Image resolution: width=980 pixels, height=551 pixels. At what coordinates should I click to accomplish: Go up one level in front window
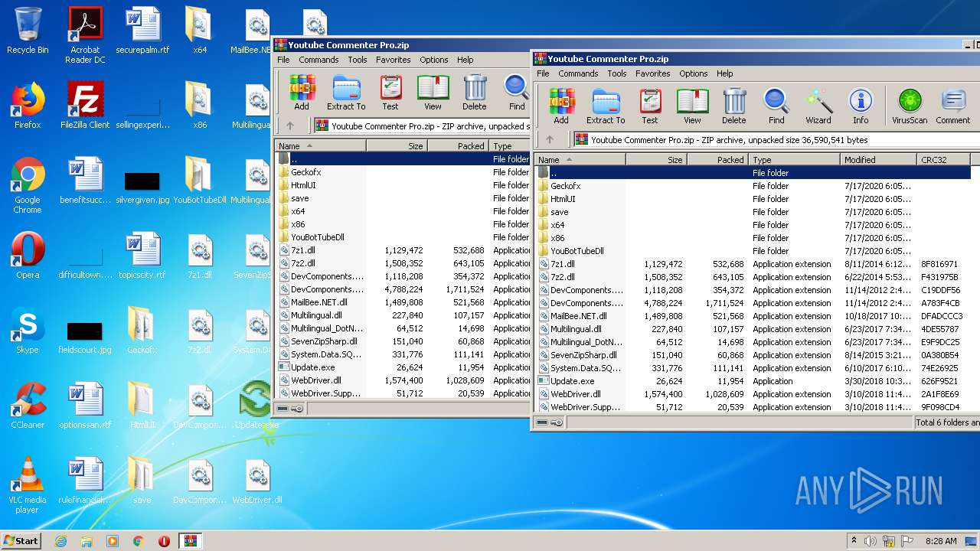click(549, 140)
